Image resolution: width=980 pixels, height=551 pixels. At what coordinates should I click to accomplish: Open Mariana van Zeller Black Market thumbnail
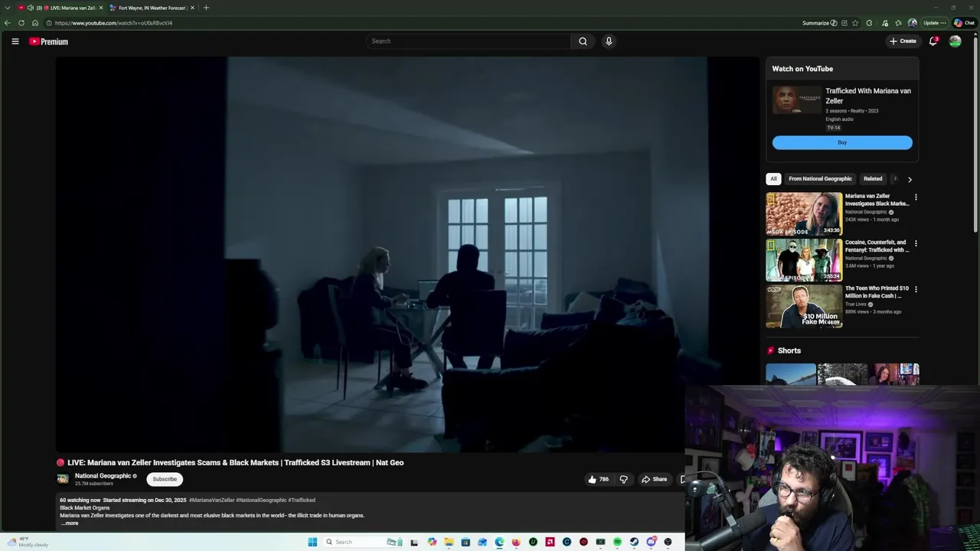[804, 214]
